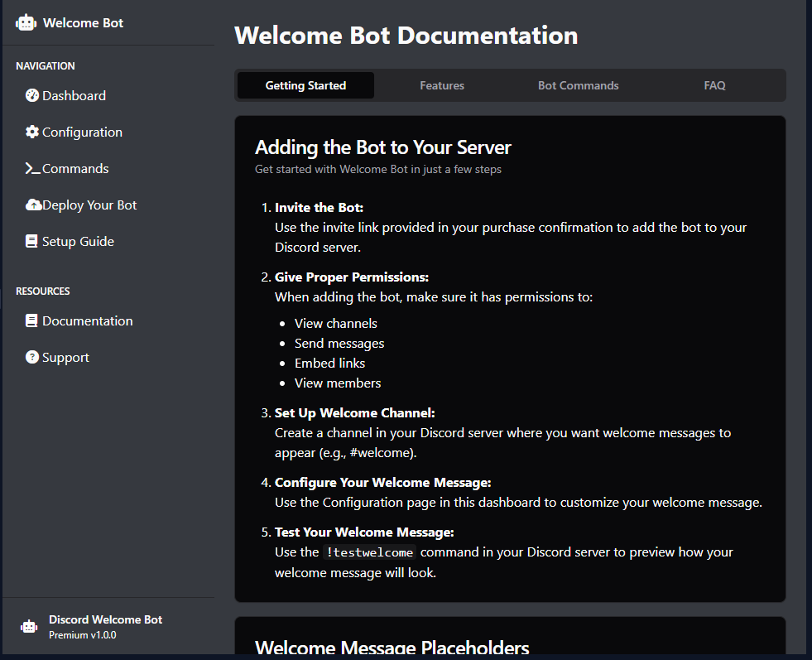Click the Welcome Bot sidebar title

83,23
